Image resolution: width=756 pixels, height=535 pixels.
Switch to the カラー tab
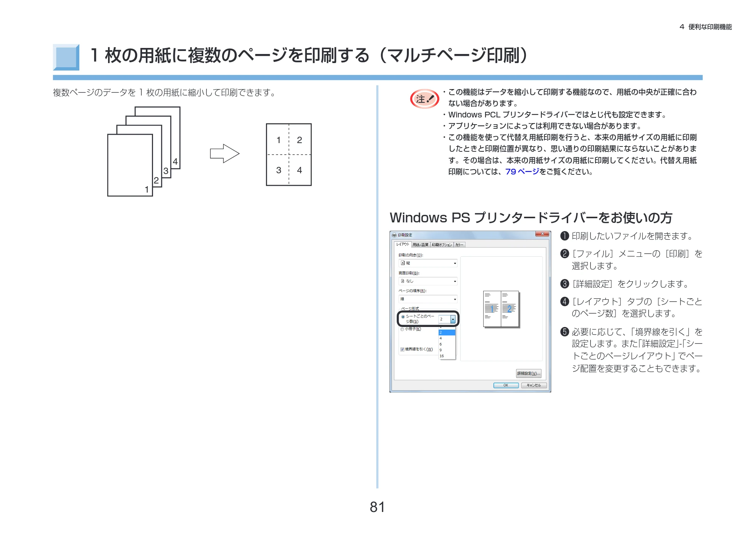[459, 245]
